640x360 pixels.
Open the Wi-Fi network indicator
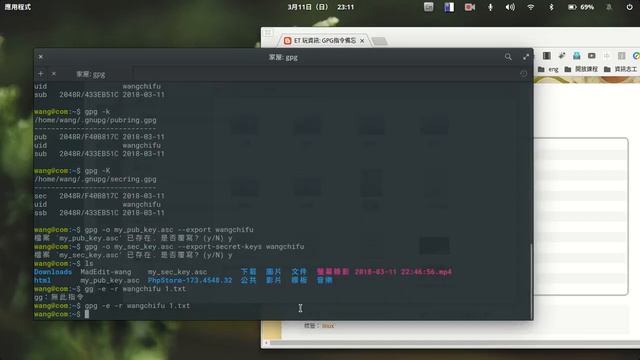pyautogui.click(x=531, y=7)
